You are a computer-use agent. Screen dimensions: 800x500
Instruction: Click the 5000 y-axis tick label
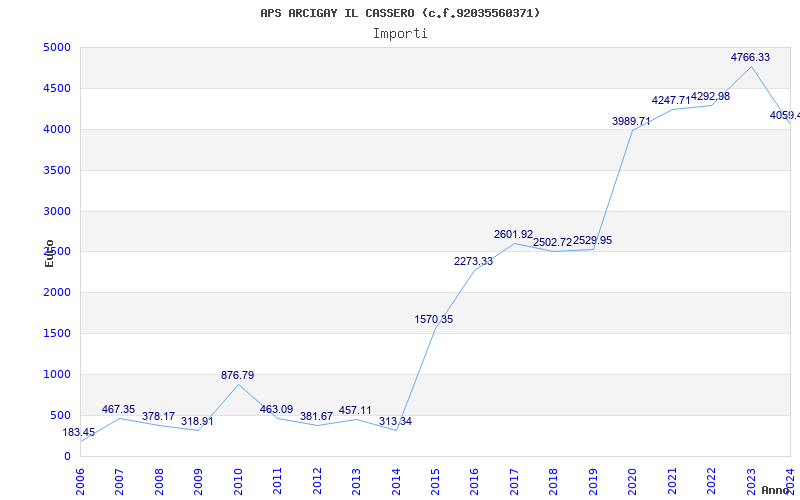coord(57,47)
